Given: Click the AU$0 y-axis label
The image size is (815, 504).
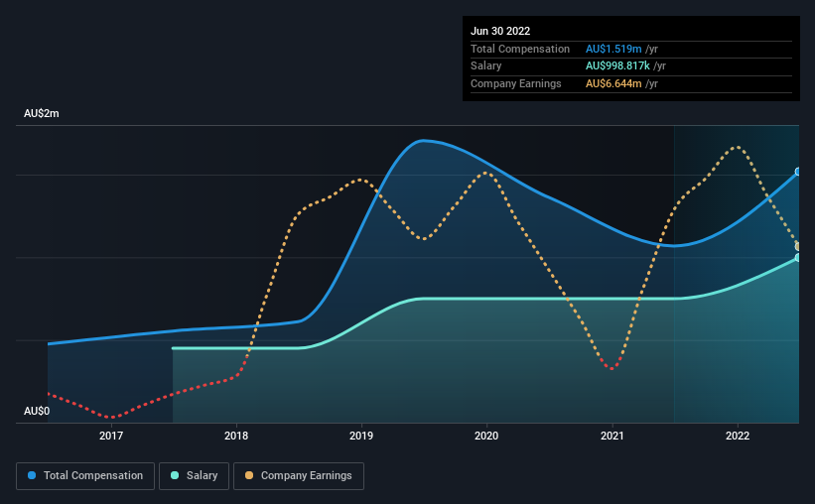Looking at the screenshot, I should point(37,411).
